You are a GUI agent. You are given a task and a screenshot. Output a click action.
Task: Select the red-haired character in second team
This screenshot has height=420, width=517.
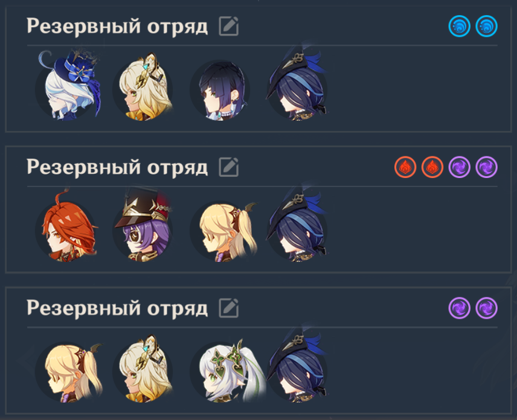click(68, 227)
